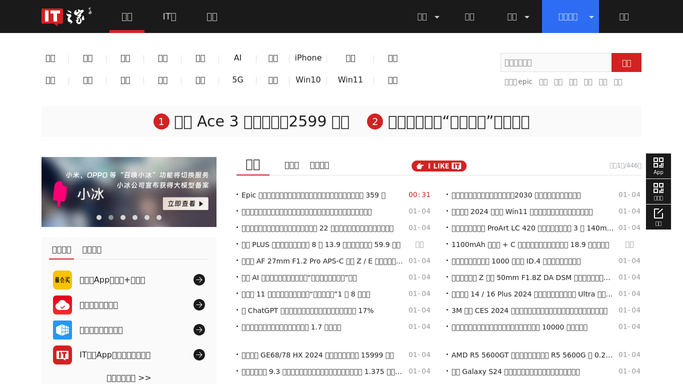683x384 pixels.
Task: Select the second carousel dot on the banner
Action: pos(111,217)
